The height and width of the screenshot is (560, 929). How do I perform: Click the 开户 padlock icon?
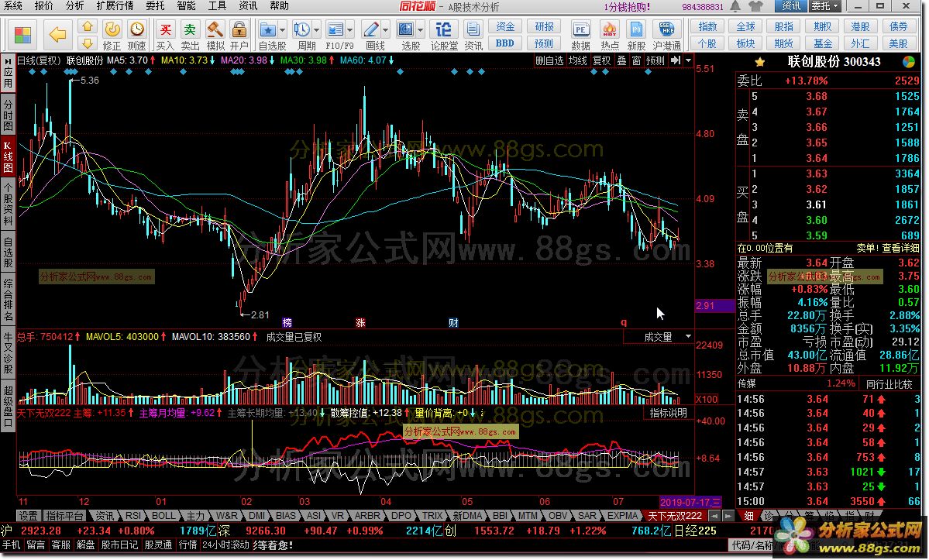[x=239, y=29]
